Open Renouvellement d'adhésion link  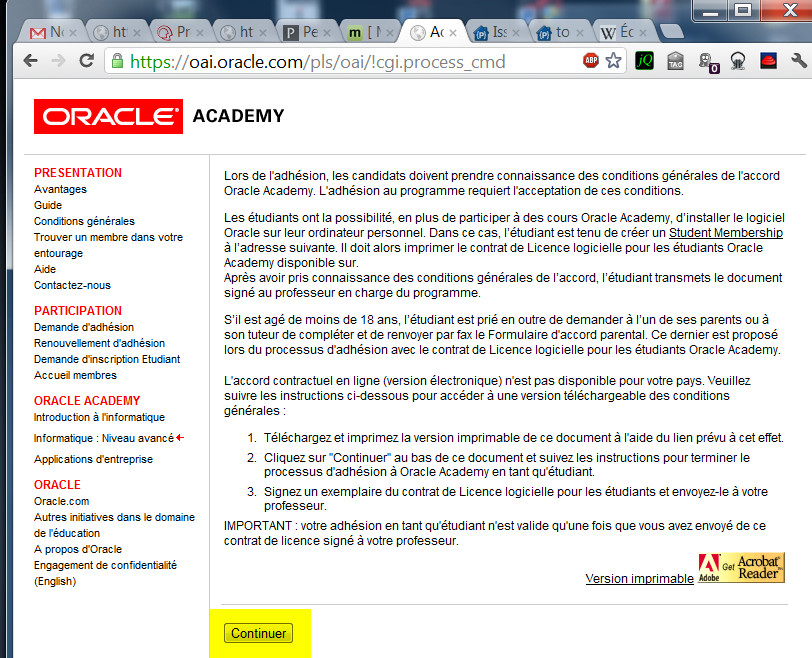tap(99, 343)
